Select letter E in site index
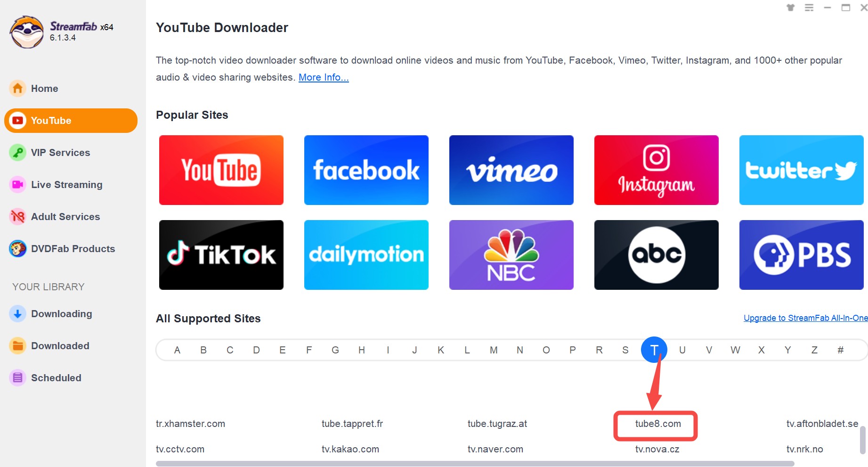The height and width of the screenshot is (467, 868). point(283,350)
